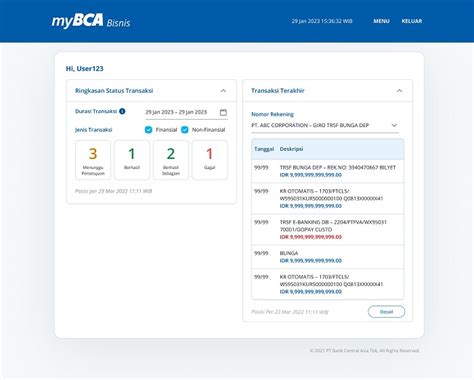Image resolution: width=474 pixels, height=380 pixels.
Task: Open the MENU item in header
Action: pos(381,21)
